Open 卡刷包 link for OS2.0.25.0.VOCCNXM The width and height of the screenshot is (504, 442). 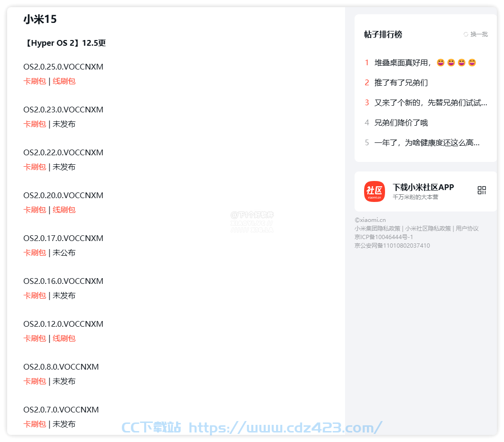35,81
